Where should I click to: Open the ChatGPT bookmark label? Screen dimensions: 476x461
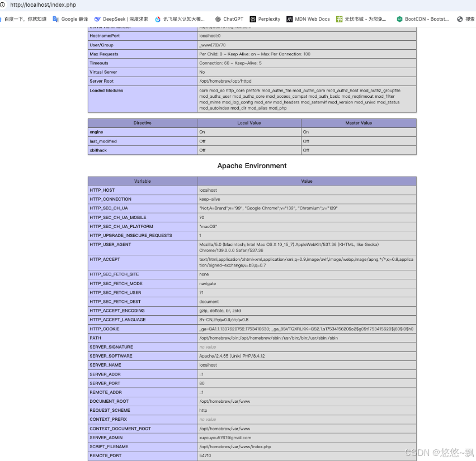(233, 19)
